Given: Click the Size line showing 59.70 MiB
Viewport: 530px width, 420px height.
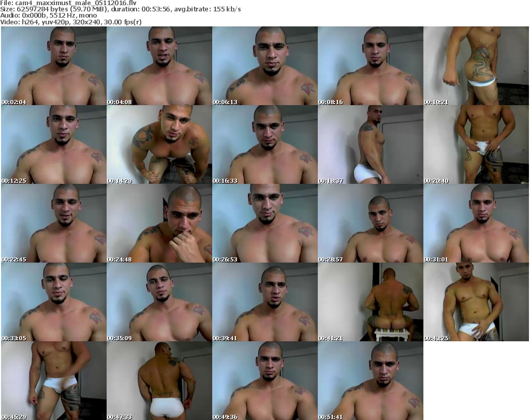Looking at the screenshot, I should [121, 9].
